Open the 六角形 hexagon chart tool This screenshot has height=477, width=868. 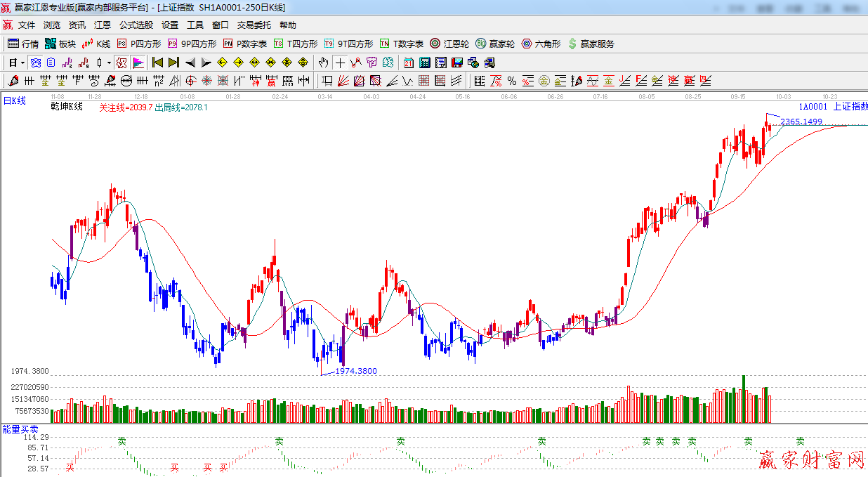point(541,44)
